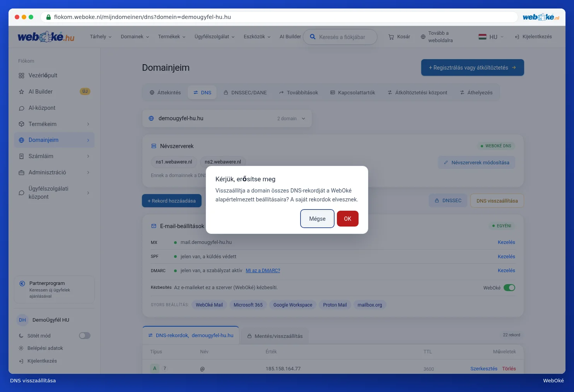
Task: Click the Hungarian flag icon
Action: pyautogui.click(x=482, y=37)
